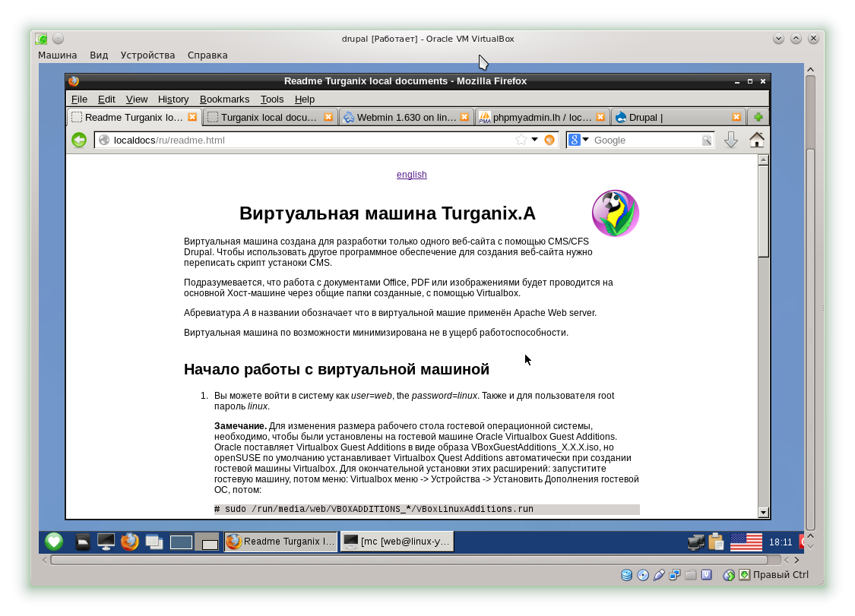Viewport: 855px width, 616px height.
Task: Open Firefox Bookmarks menu
Action: pyautogui.click(x=224, y=100)
